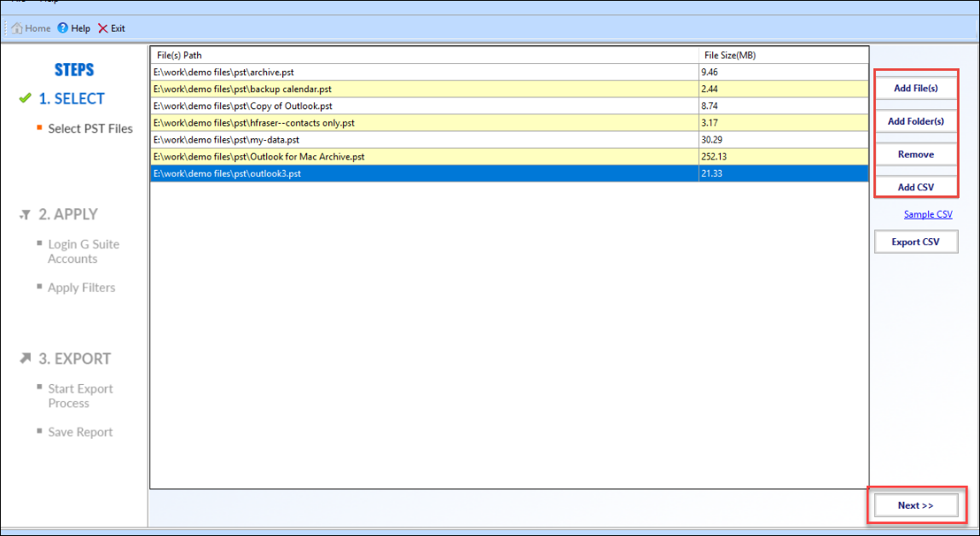
Task: Click the File(s) Path column header
Action: tap(425, 55)
